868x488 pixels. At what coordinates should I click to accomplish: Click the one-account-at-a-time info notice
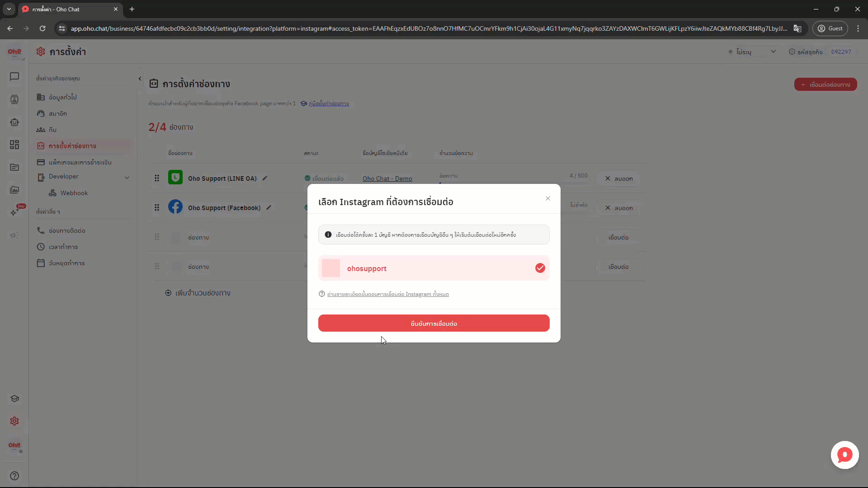coord(434,235)
